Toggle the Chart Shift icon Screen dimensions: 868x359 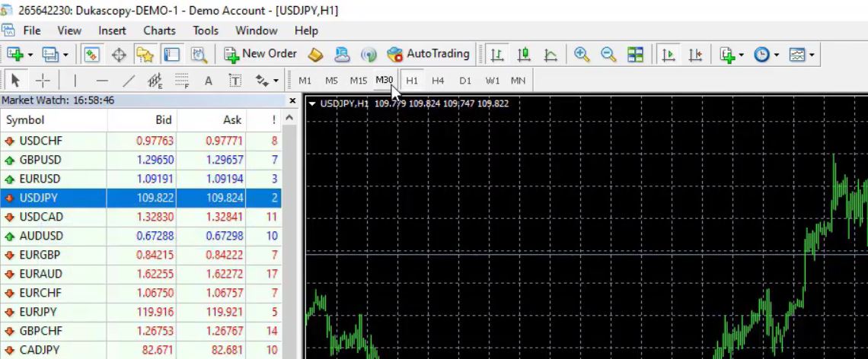coord(695,54)
